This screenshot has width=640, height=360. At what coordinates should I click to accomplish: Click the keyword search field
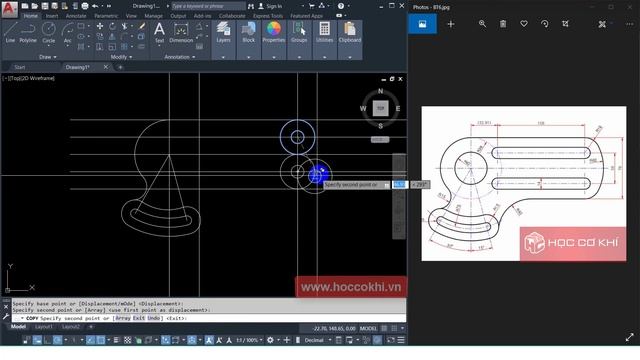(208, 6)
